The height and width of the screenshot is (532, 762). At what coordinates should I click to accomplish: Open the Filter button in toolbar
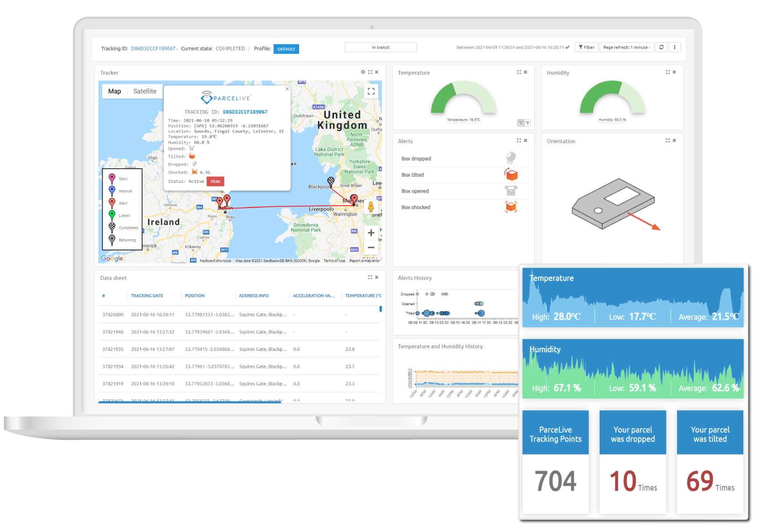click(x=587, y=48)
